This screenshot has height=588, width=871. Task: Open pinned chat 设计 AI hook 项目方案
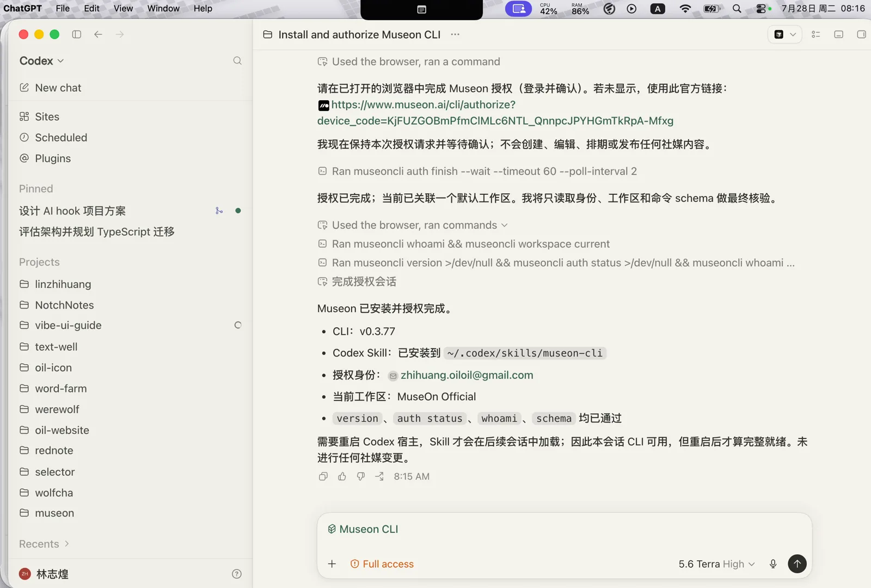click(72, 211)
